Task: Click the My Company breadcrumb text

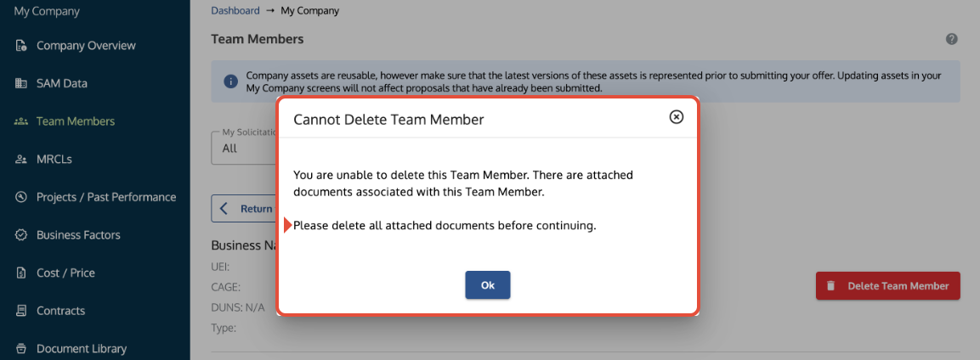Action: (x=310, y=10)
